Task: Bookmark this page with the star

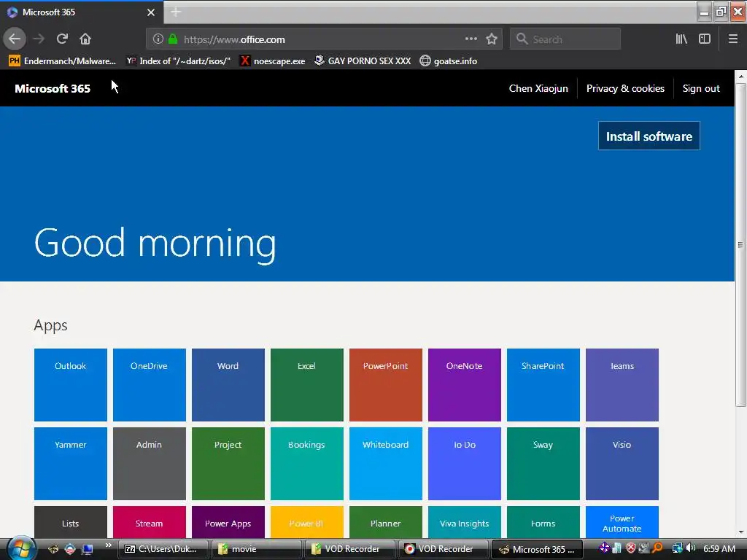Action: (x=492, y=39)
